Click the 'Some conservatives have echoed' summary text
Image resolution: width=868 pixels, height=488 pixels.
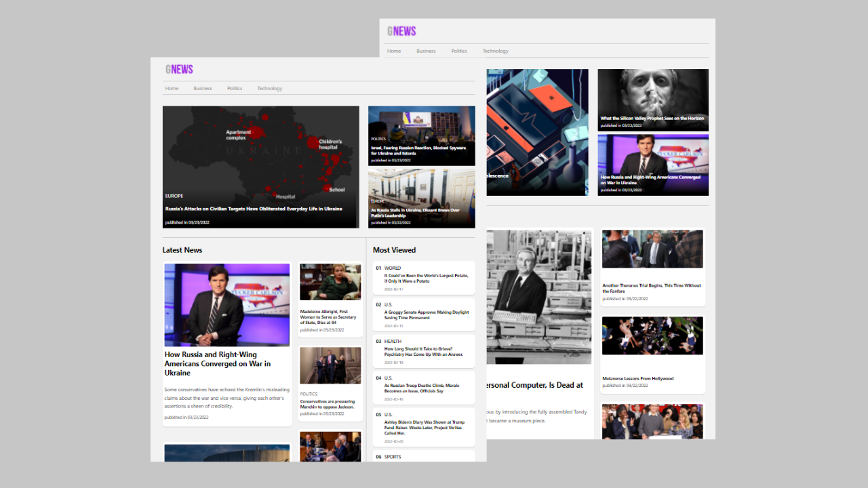pos(226,397)
